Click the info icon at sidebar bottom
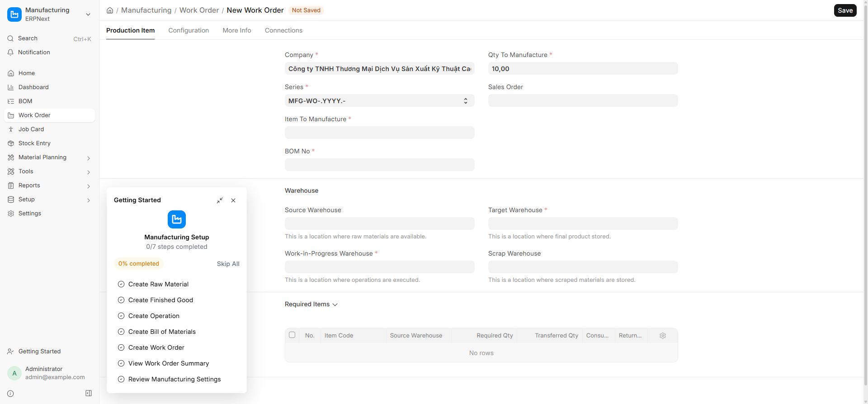Screen dimensions: 868x404 pos(10,394)
